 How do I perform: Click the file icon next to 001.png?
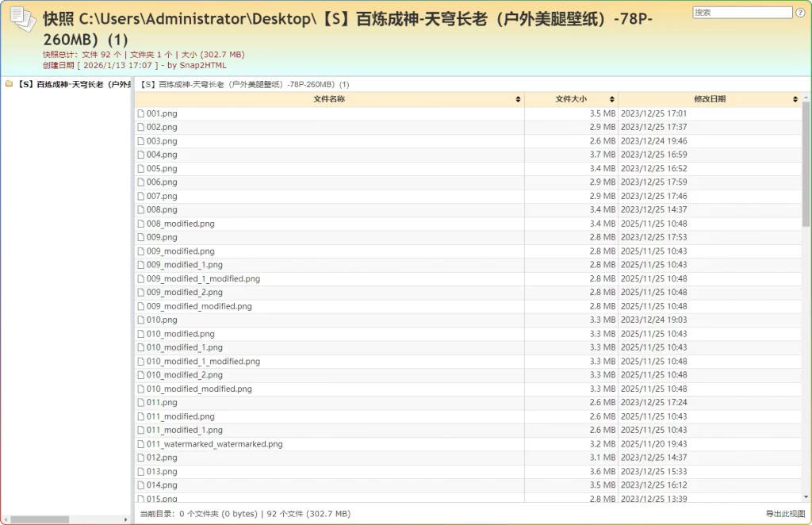click(x=140, y=113)
